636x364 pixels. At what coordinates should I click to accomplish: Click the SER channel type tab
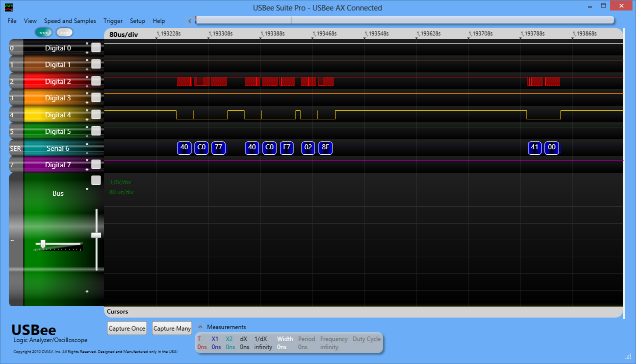coord(15,148)
